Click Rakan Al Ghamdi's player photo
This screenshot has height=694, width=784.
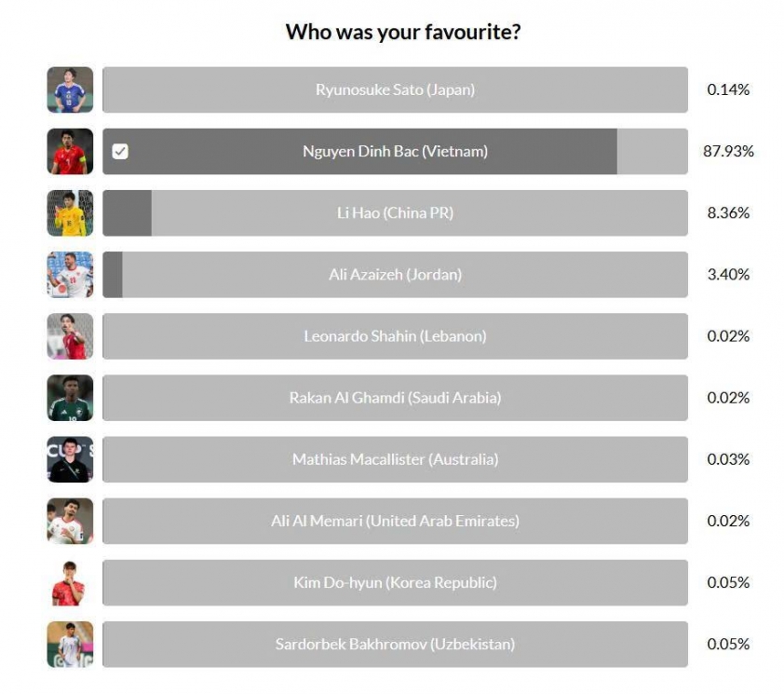[x=70, y=398]
